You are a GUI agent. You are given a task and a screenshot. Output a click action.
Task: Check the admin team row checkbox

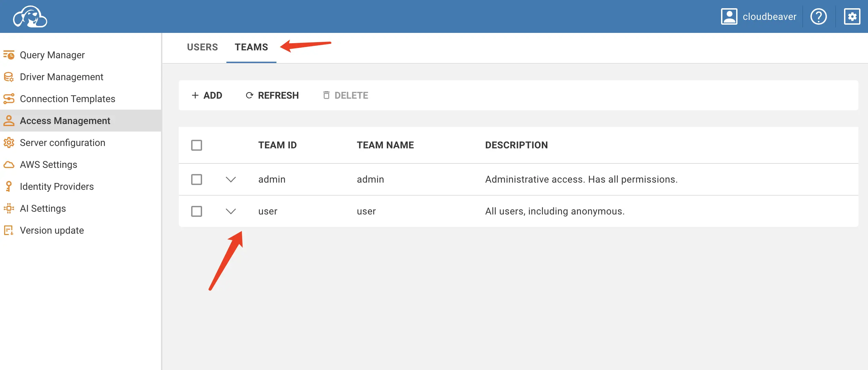tap(197, 180)
